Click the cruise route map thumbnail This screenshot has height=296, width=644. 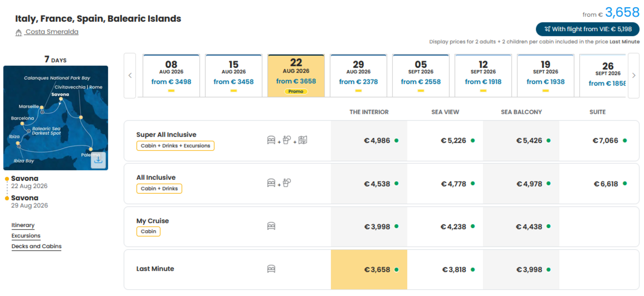pyautogui.click(x=56, y=118)
